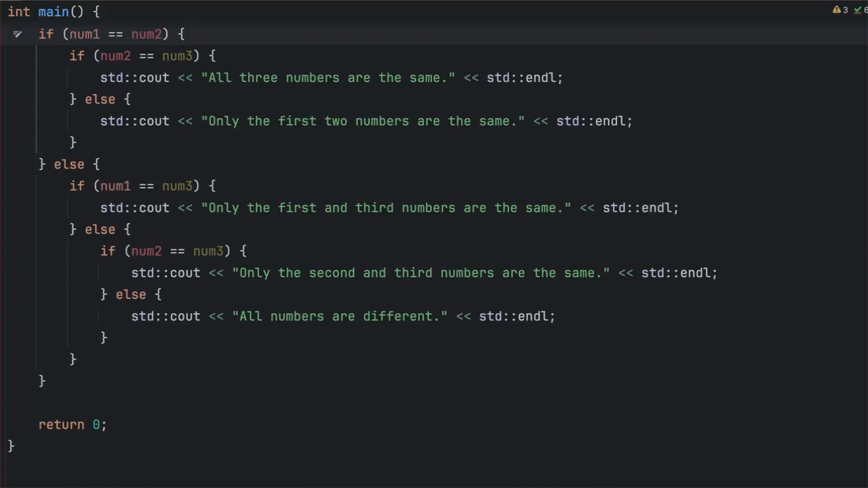Click the string "Only the first and third numbers are the same."
868x488 pixels.
[386, 207]
